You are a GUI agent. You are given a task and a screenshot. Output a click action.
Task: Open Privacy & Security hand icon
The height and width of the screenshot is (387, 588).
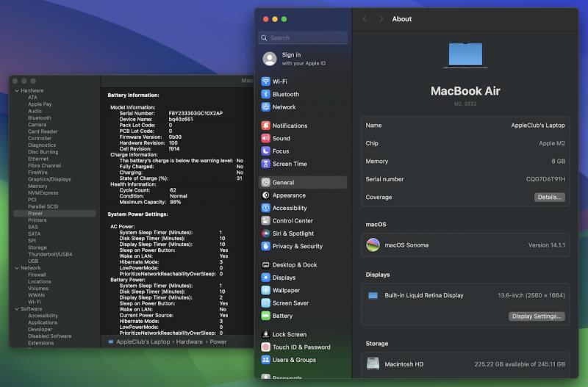click(265, 246)
